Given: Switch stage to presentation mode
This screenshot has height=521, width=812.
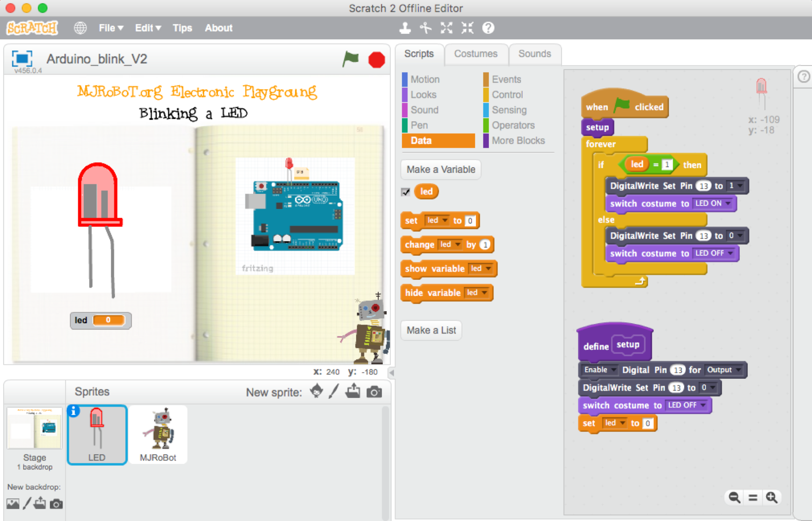Looking at the screenshot, I should [x=22, y=58].
